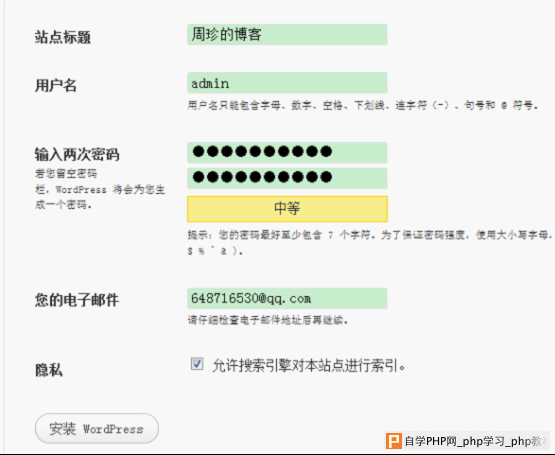
Task: Click the 您的电子邮件 label
Action: click(77, 300)
